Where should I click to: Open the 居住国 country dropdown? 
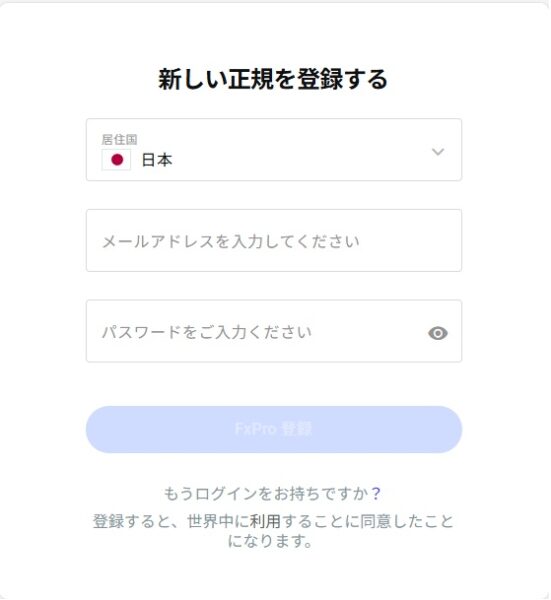(274, 150)
